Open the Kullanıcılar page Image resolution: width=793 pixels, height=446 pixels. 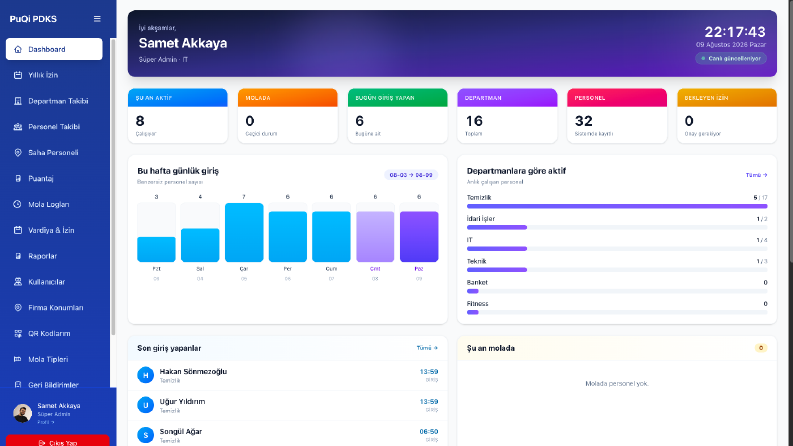[x=54, y=282]
